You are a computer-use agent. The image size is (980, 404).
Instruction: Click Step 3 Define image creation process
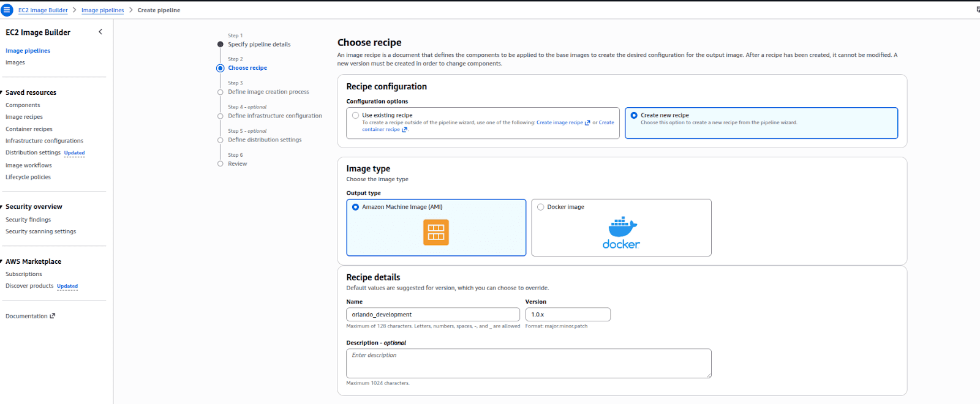[268, 92]
